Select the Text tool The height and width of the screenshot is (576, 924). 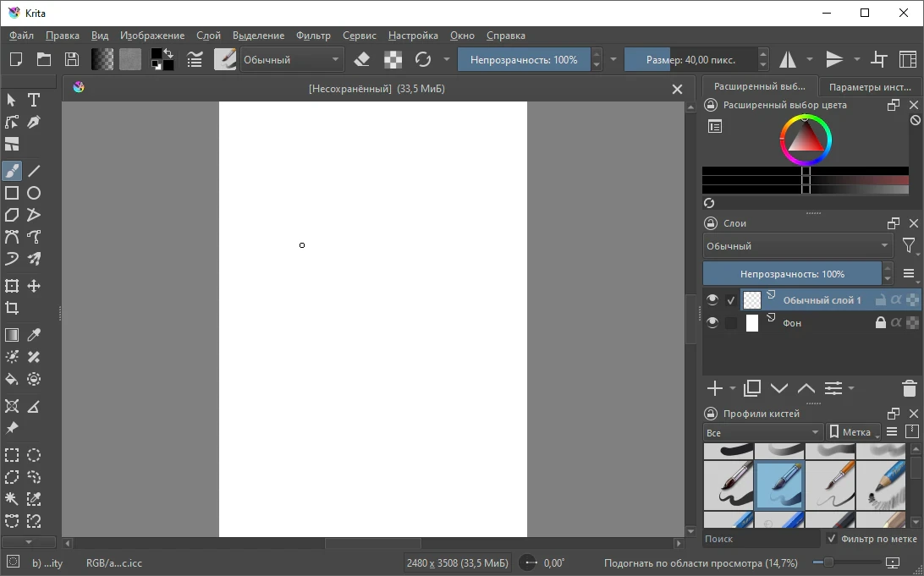[34, 100]
